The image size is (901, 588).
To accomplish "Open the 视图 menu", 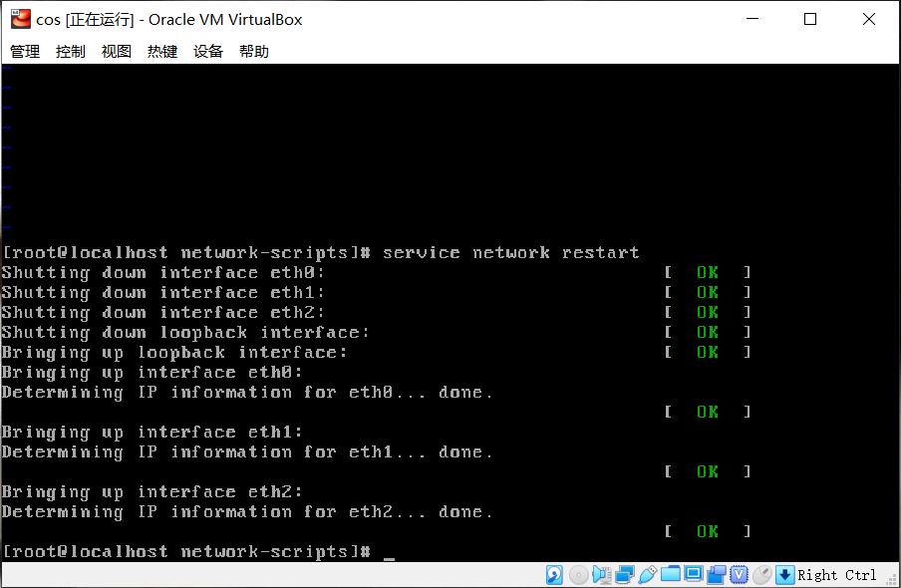I will (116, 51).
